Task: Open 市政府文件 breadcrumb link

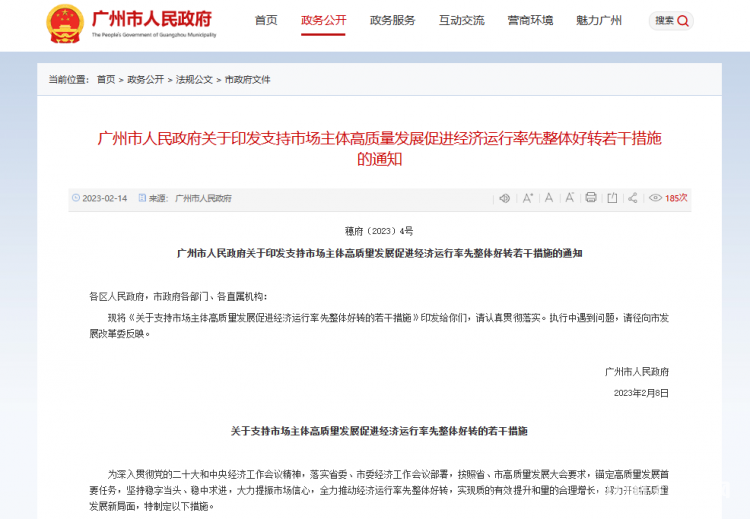Action: pyautogui.click(x=246, y=79)
